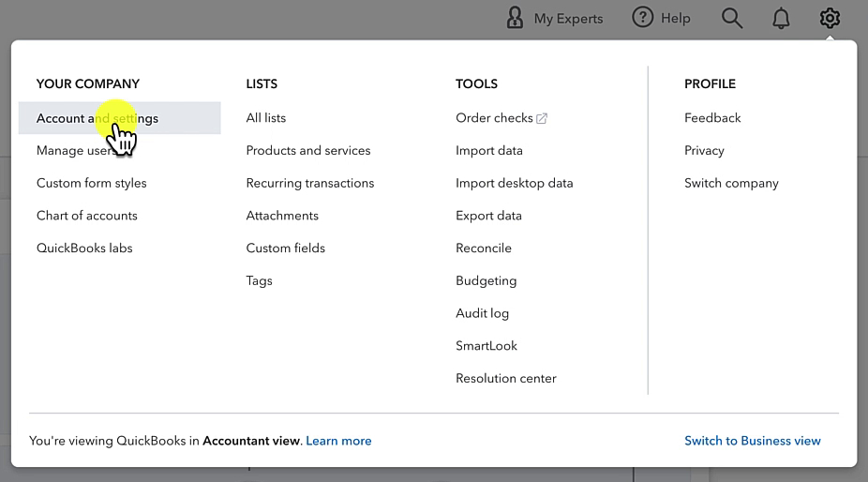Select Export data

point(488,216)
